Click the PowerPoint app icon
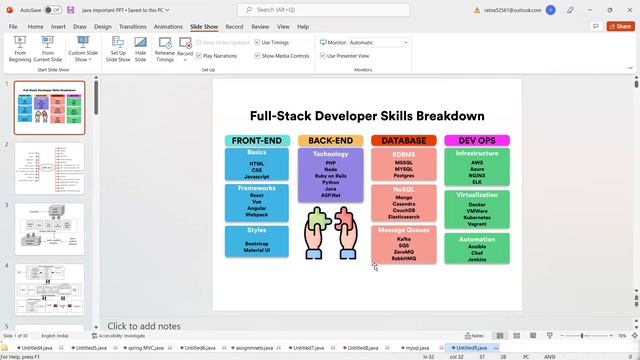This screenshot has width=640, height=360. pos(9,10)
